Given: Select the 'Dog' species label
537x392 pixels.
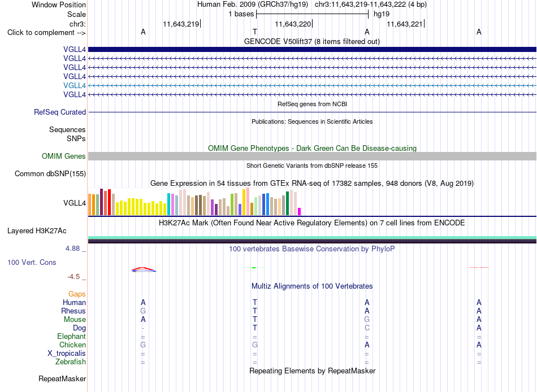Looking at the screenshot, I should (79, 328).
